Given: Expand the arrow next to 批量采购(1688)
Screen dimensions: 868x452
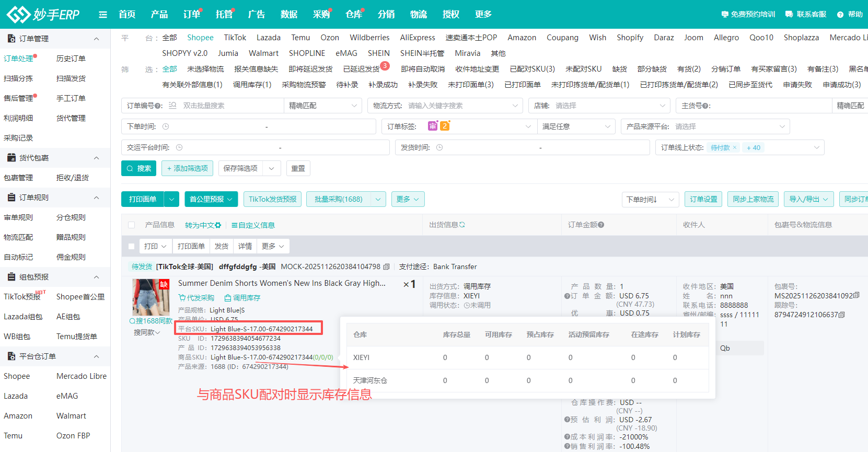Looking at the screenshot, I should [x=378, y=199].
